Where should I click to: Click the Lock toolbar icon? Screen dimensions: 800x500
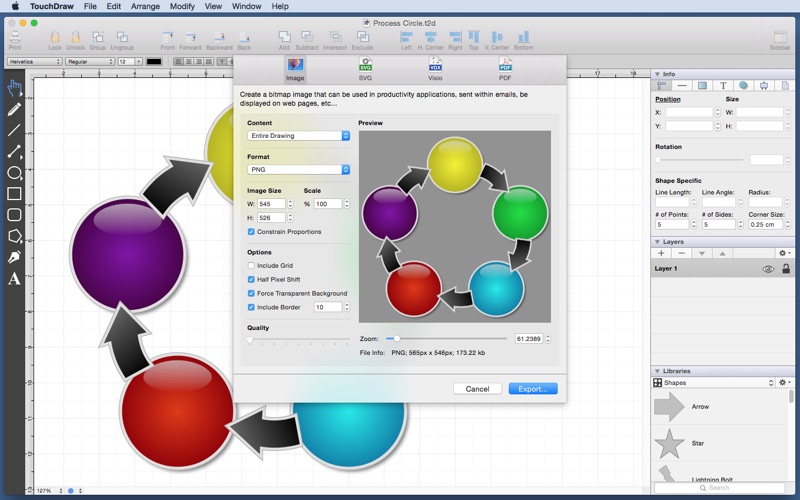pyautogui.click(x=55, y=38)
